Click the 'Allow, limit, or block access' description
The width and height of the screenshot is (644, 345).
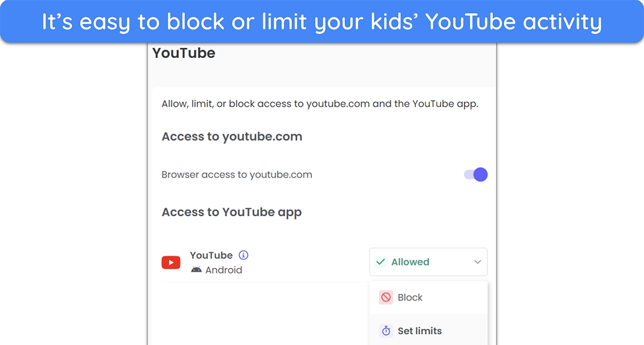pyautogui.click(x=320, y=104)
